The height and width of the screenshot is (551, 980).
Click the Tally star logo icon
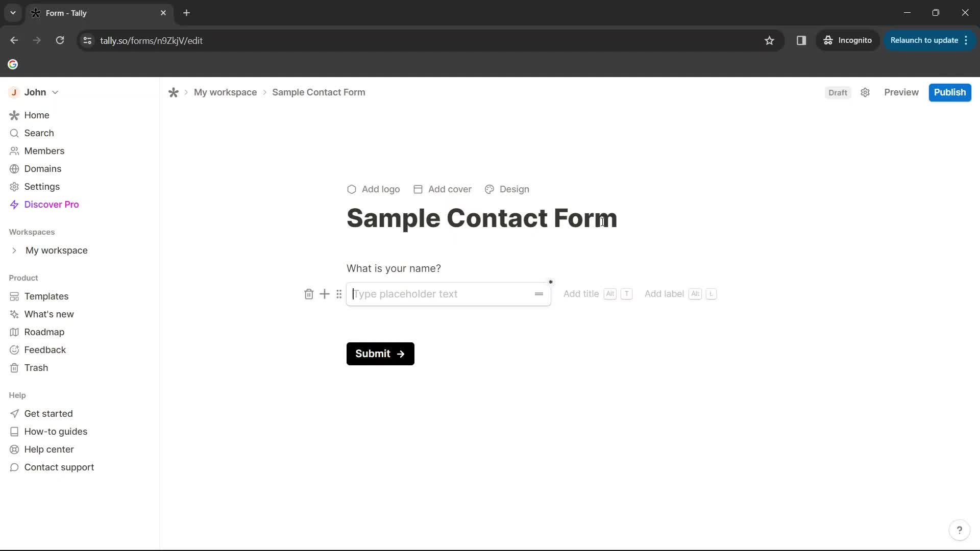(x=174, y=92)
